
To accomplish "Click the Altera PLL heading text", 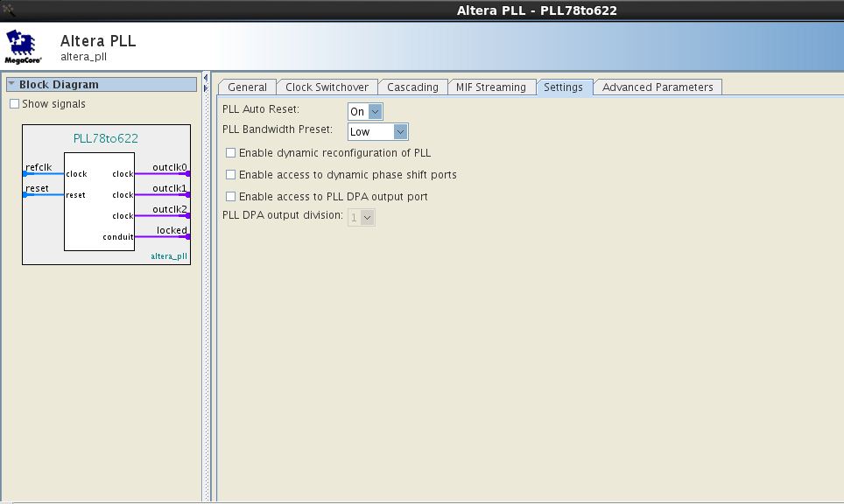I will click(x=98, y=41).
